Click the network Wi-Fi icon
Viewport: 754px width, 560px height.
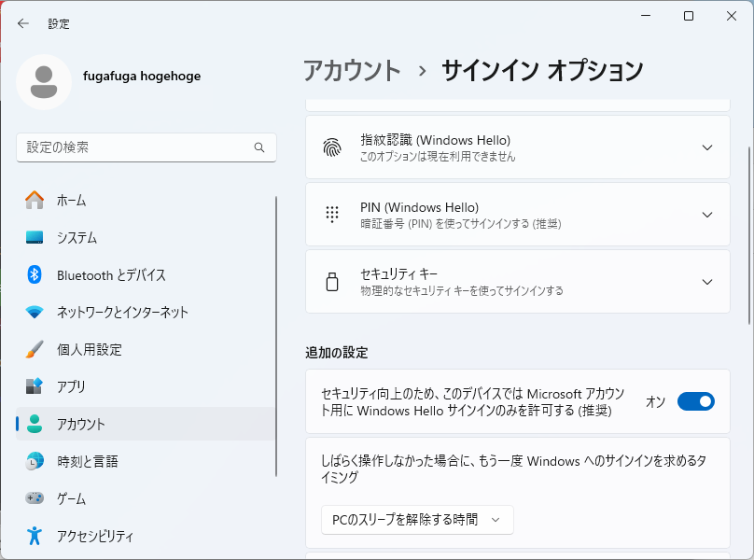[35, 313]
